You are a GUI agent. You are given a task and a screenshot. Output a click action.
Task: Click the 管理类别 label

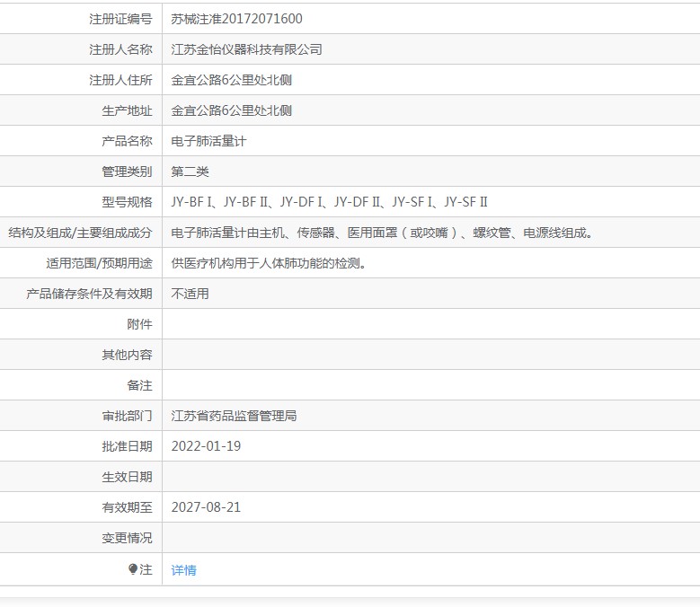point(127,172)
